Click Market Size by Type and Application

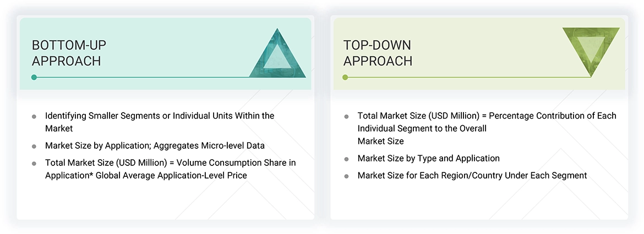click(428, 158)
